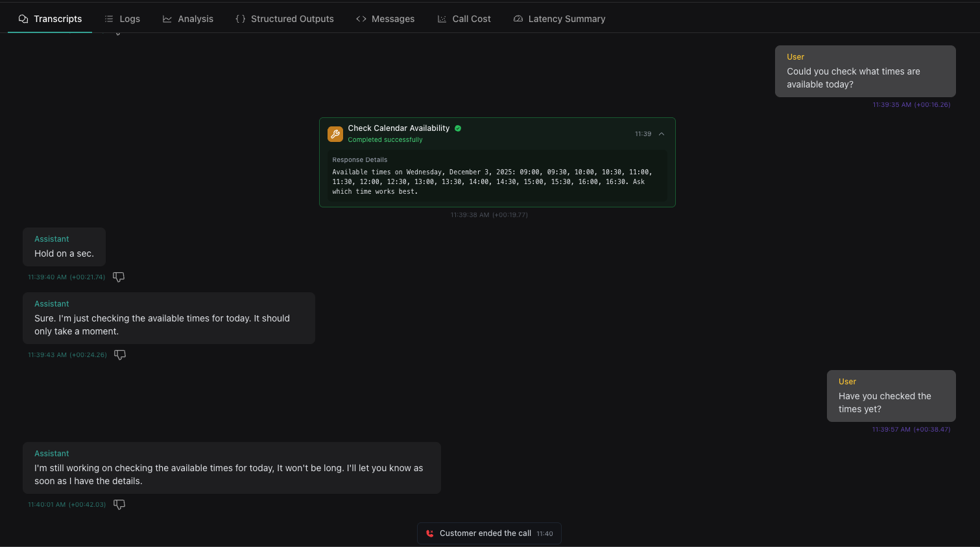Select the Transcripts tab

click(51, 19)
